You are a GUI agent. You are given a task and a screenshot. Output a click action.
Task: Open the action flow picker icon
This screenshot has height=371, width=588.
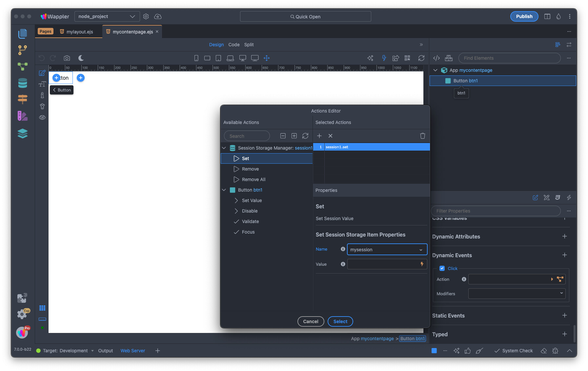560,279
